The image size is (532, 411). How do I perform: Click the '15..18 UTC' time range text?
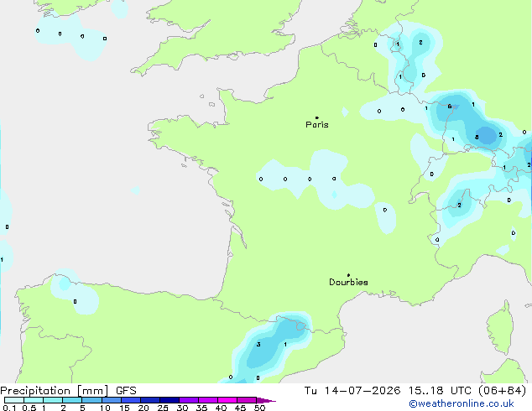coord(440,391)
